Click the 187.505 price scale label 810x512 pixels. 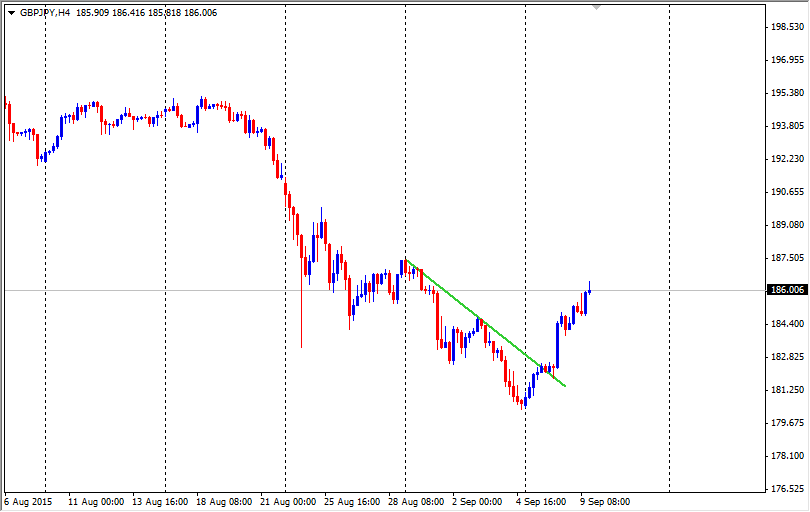coord(787,258)
